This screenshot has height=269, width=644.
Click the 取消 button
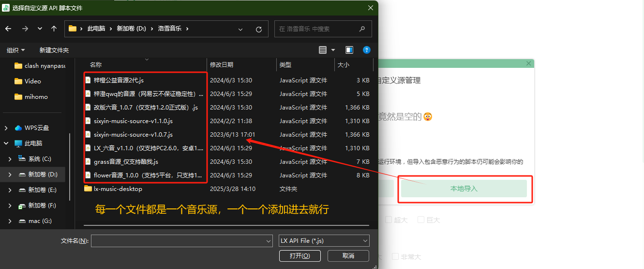(x=348, y=255)
